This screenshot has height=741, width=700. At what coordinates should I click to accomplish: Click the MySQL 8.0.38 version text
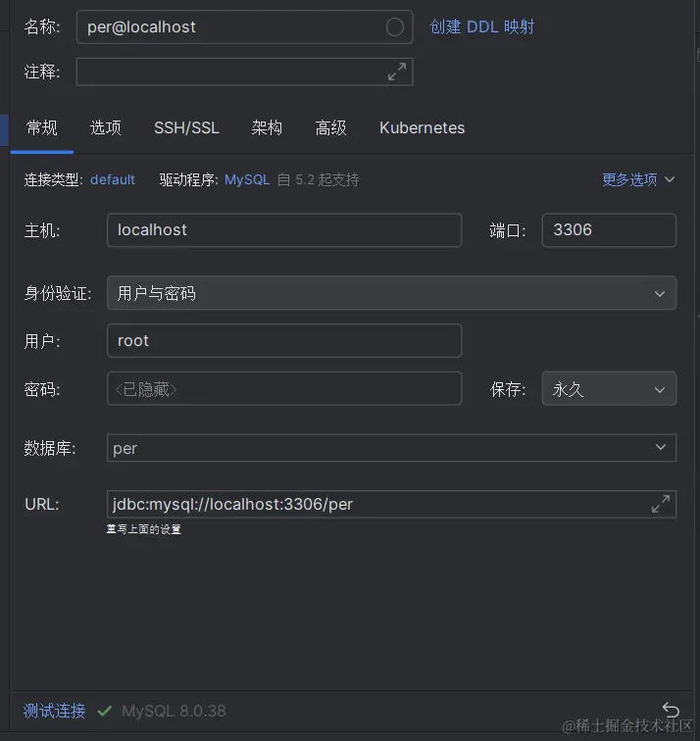coord(174,711)
